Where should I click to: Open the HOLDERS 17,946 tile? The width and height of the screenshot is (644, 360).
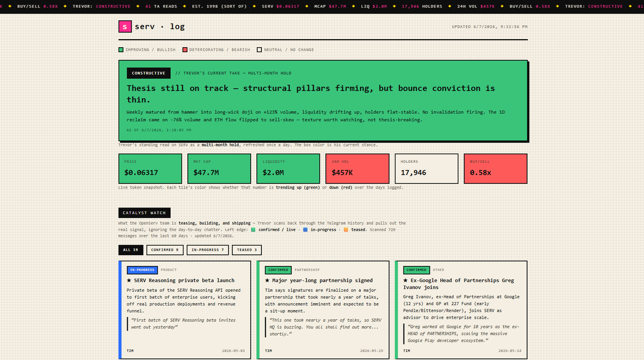point(427,168)
